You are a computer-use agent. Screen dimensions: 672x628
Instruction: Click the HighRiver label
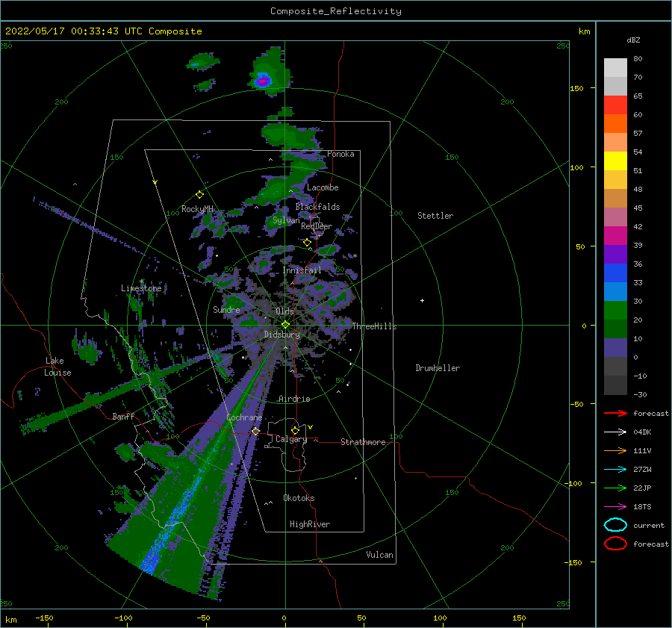(310, 524)
